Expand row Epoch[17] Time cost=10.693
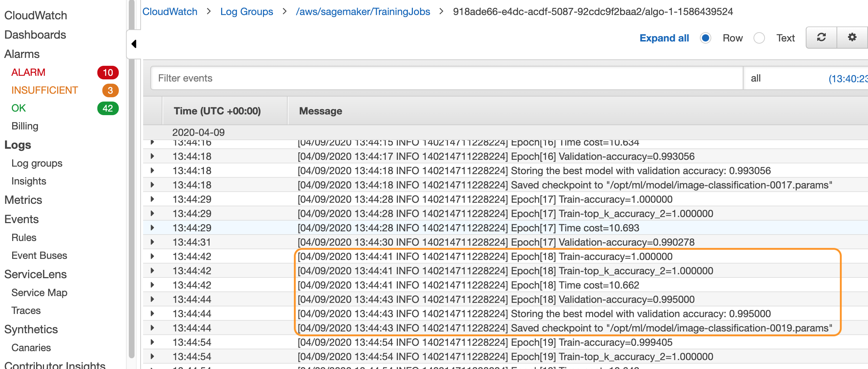Image resolution: width=868 pixels, height=369 pixels. click(152, 228)
